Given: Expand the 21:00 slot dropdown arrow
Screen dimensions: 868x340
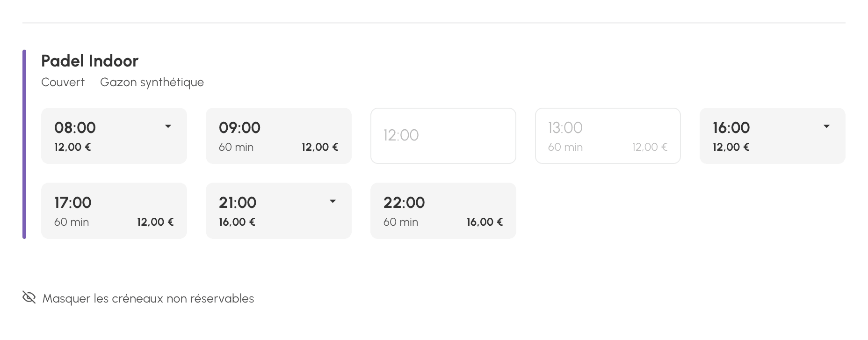Looking at the screenshot, I should pos(333,201).
